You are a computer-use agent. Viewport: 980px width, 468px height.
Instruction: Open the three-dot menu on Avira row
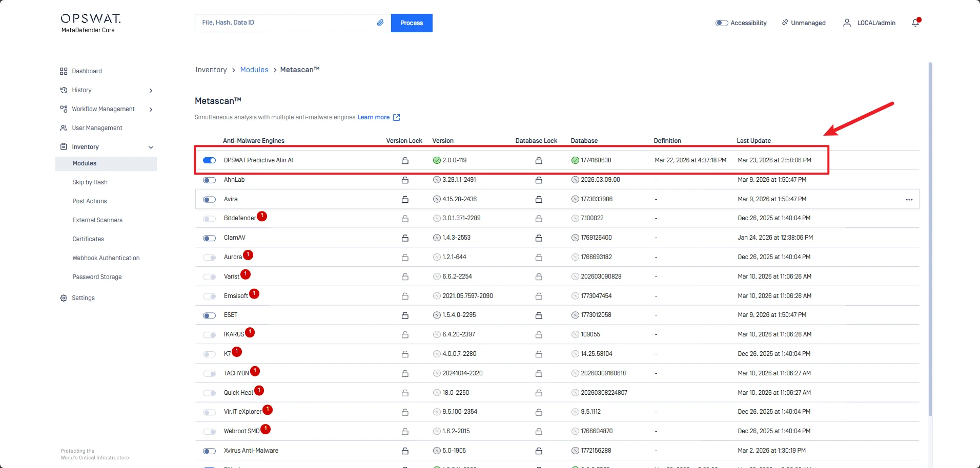[x=909, y=200]
